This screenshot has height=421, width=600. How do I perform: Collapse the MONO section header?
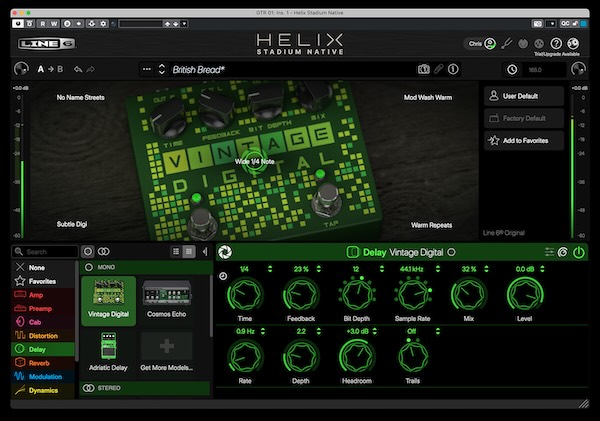(146, 267)
